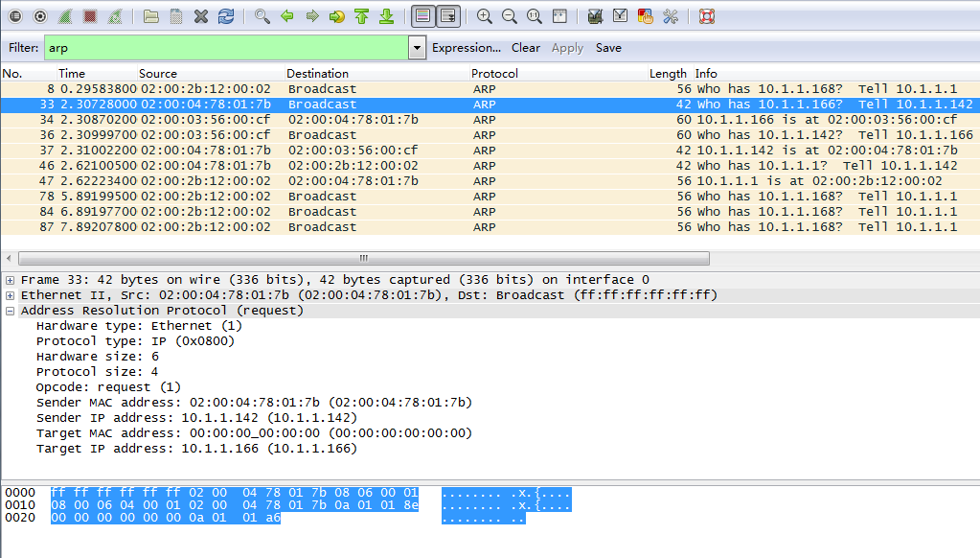
Task: Select packet 34 ARP reply row
Action: (x=490, y=120)
